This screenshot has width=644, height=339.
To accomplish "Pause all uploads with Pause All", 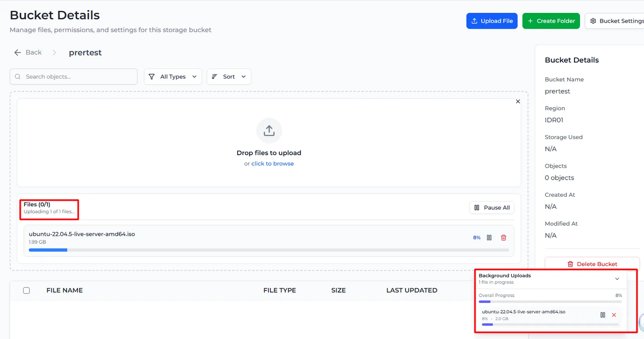I will point(492,208).
